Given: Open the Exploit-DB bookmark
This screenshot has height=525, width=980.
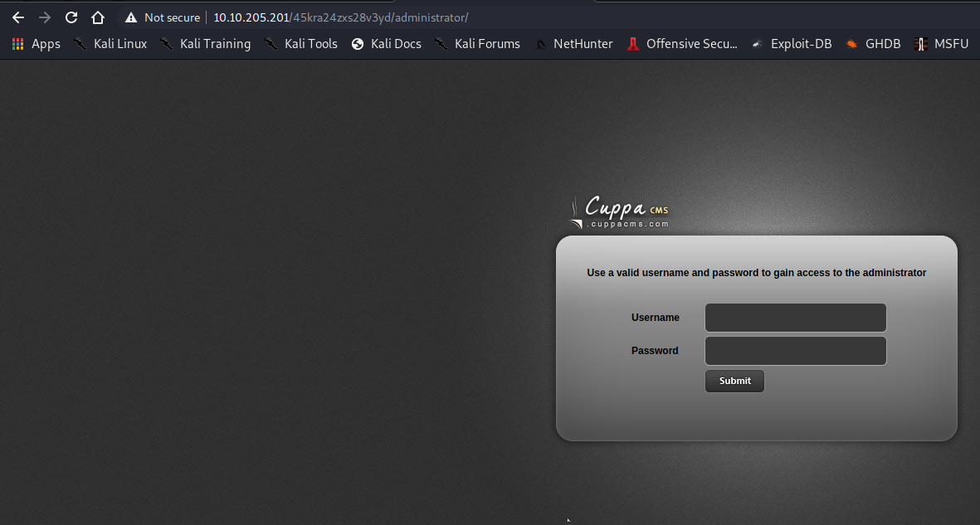Looking at the screenshot, I should coord(792,44).
